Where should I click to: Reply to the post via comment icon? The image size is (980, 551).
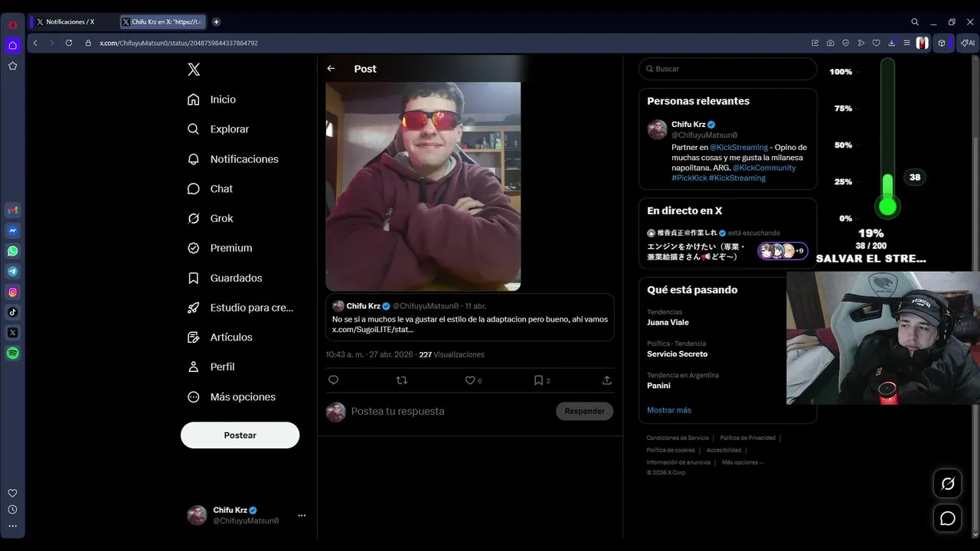point(333,380)
